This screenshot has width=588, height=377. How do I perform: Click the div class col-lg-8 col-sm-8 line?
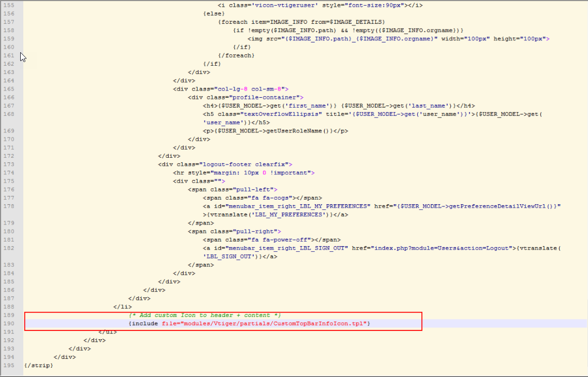click(231, 89)
